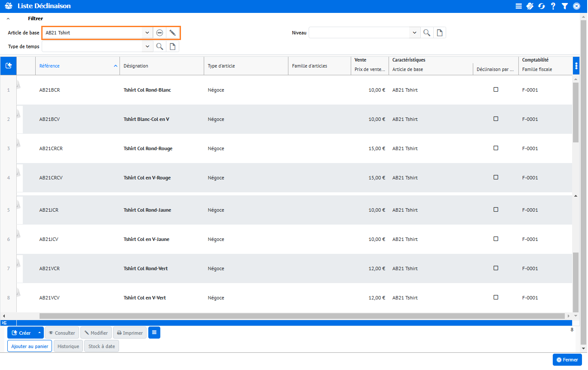Open the hamburger menu in title bar
Image resolution: width=588 pixels, height=370 pixels.
519,6
